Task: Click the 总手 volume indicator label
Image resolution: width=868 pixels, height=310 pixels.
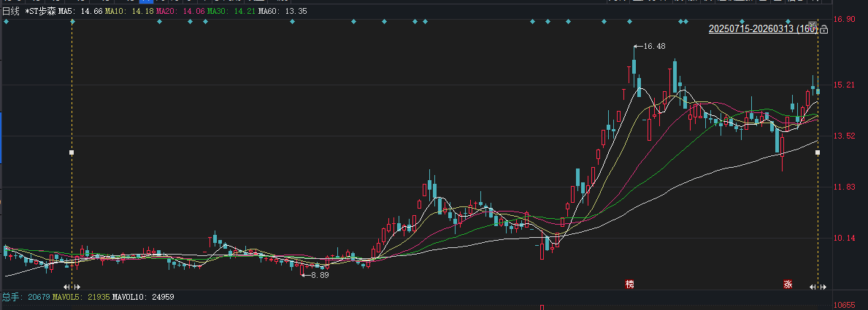Action: [x=11, y=298]
